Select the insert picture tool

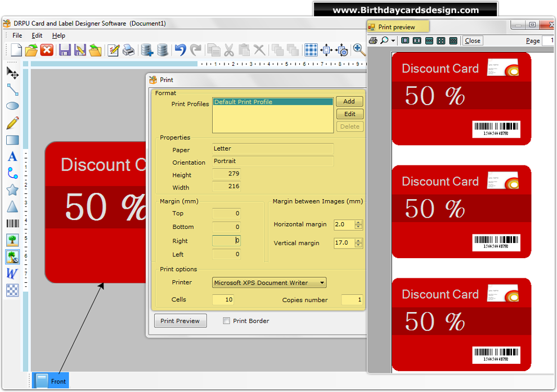12,240
